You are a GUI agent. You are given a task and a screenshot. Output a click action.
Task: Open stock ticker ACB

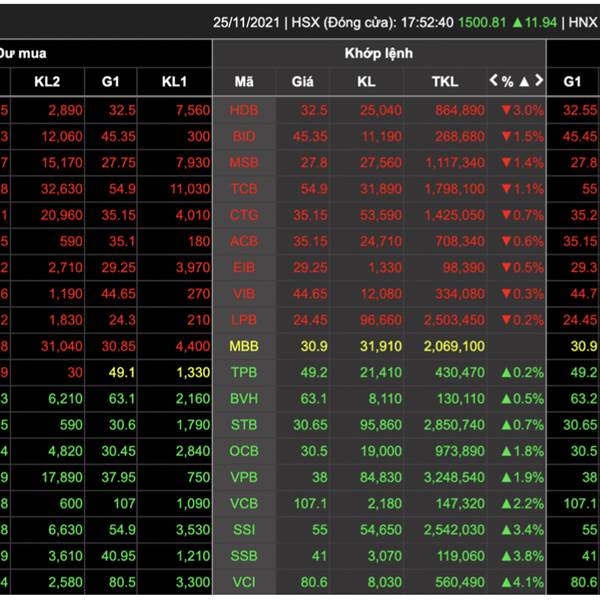(x=244, y=241)
